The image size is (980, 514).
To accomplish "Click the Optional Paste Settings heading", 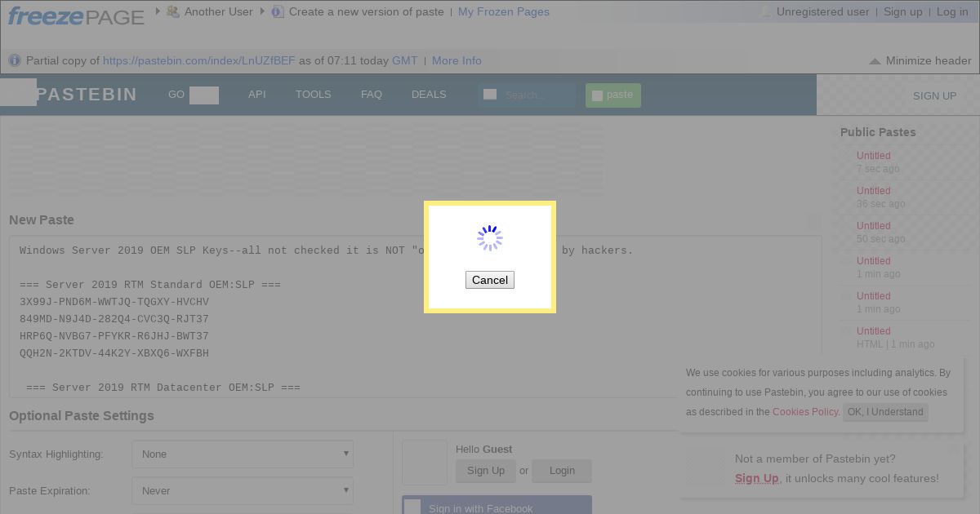I will click(82, 416).
